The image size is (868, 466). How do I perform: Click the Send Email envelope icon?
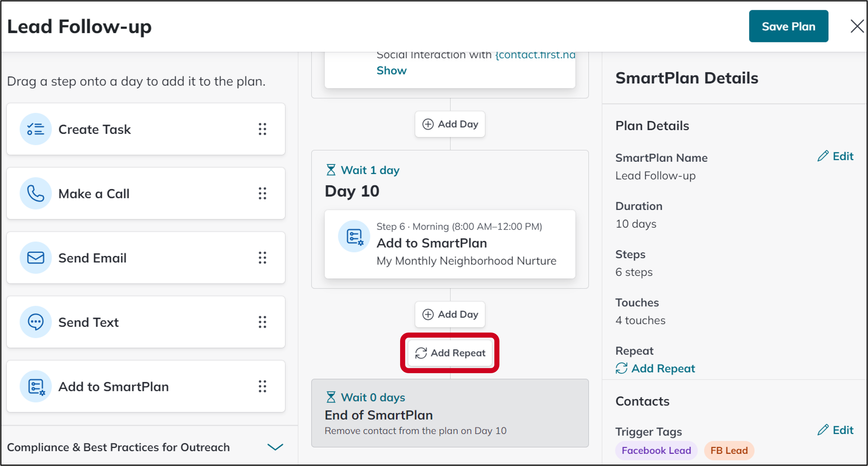tap(36, 258)
